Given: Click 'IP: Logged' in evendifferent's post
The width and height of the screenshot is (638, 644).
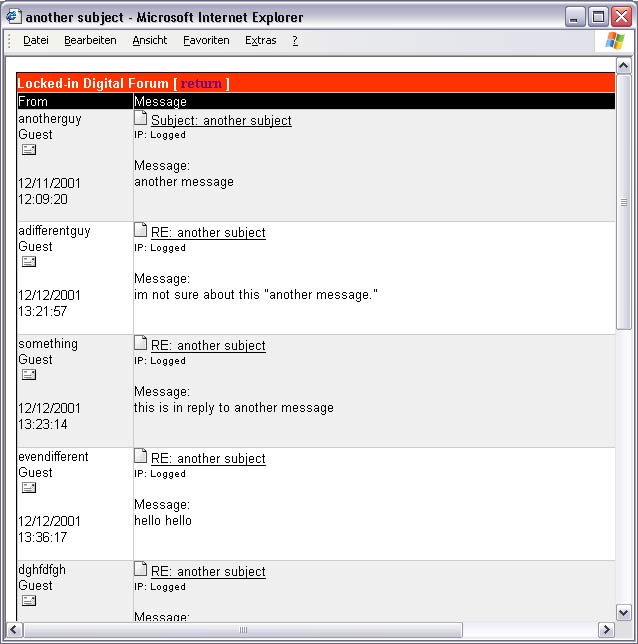Looking at the screenshot, I should point(160,474).
